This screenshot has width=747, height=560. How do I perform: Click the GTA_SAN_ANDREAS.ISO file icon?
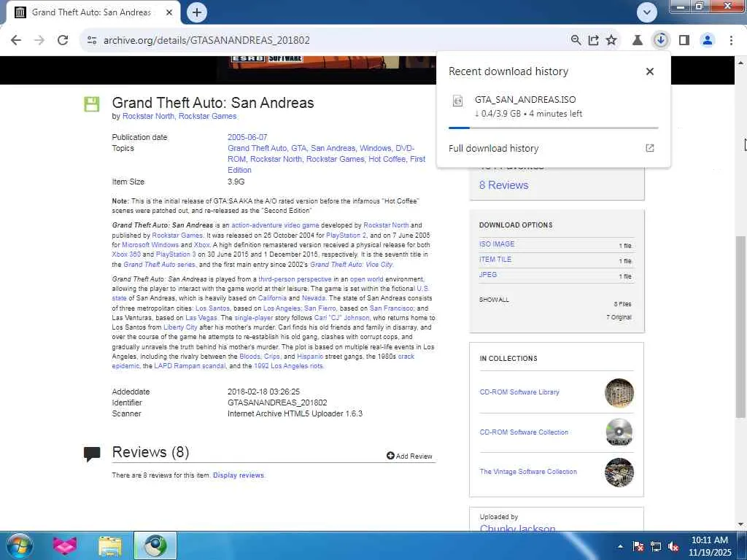coord(457,101)
